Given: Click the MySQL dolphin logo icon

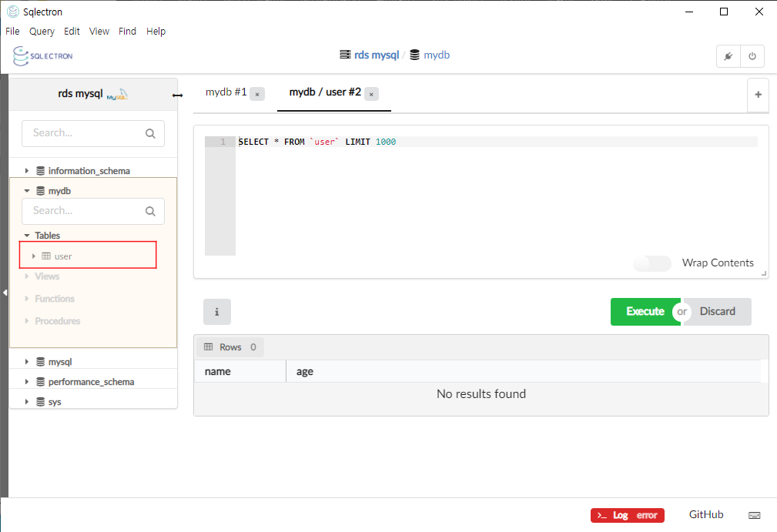Looking at the screenshot, I should pyautogui.click(x=118, y=94).
